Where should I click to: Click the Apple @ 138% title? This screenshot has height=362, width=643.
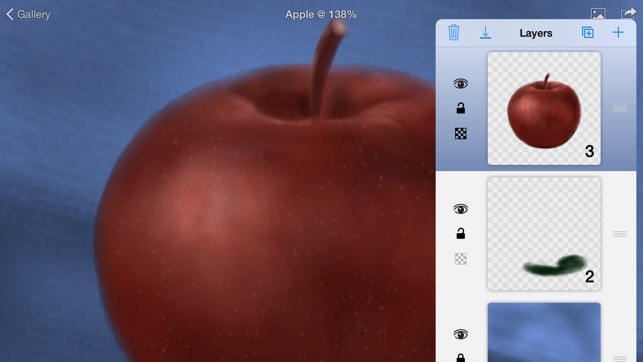(x=321, y=14)
